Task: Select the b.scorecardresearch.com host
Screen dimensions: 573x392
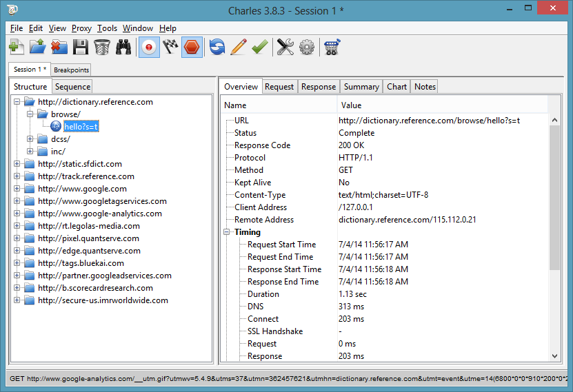Action: tap(95, 288)
